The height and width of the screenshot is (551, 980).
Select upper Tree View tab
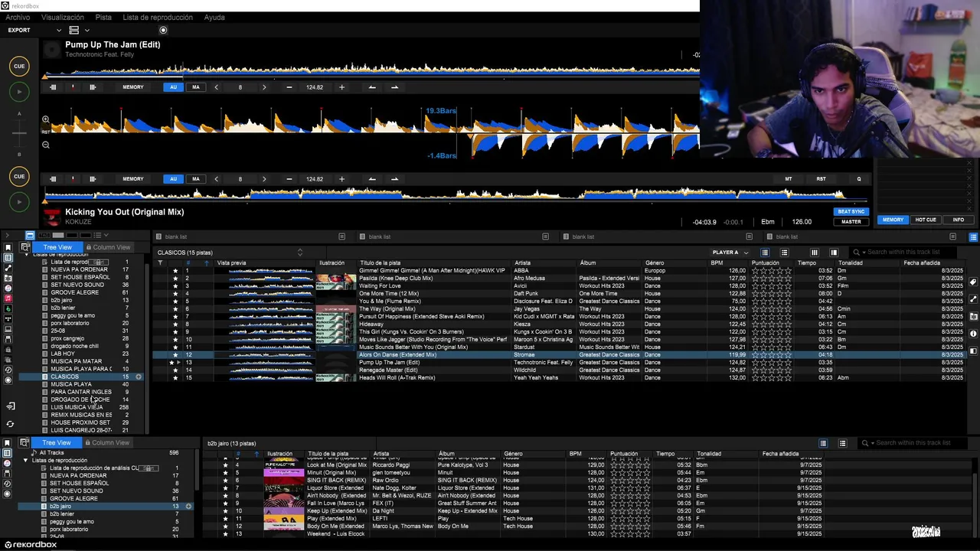point(57,247)
